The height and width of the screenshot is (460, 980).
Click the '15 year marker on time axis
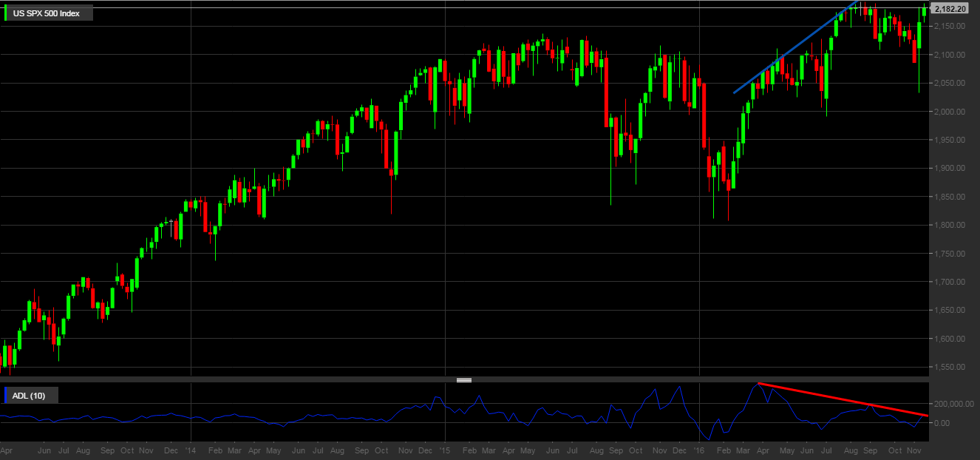pyautogui.click(x=445, y=450)
